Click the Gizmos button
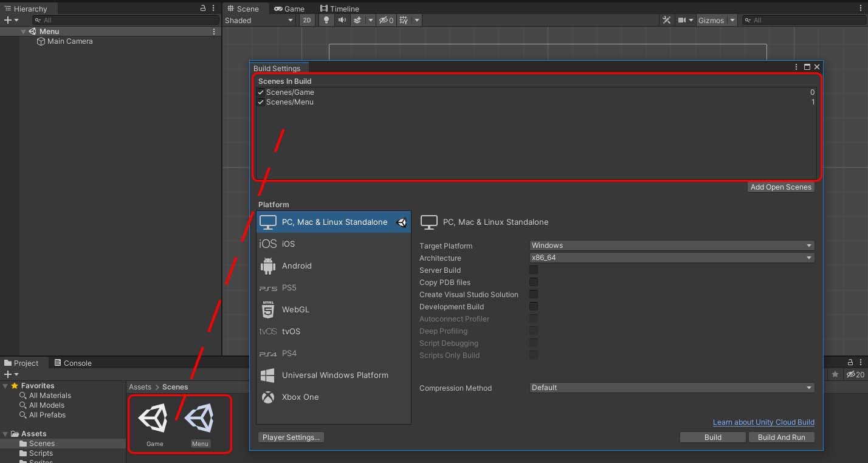Screen dimensions: 868x463 point(711,20)
